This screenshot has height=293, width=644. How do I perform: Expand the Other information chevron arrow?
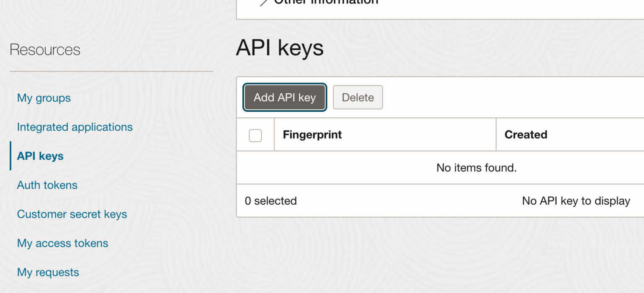[264, 2]
